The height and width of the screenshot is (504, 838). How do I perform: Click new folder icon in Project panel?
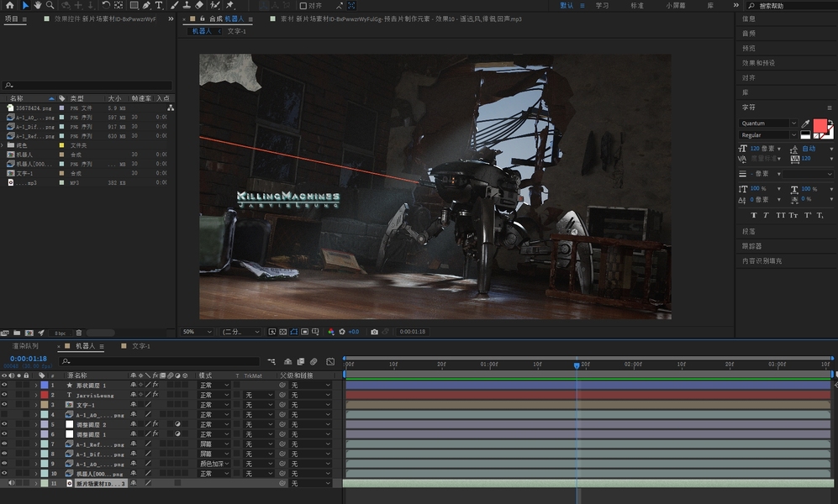pyautogui.click(x=17, y=333)
